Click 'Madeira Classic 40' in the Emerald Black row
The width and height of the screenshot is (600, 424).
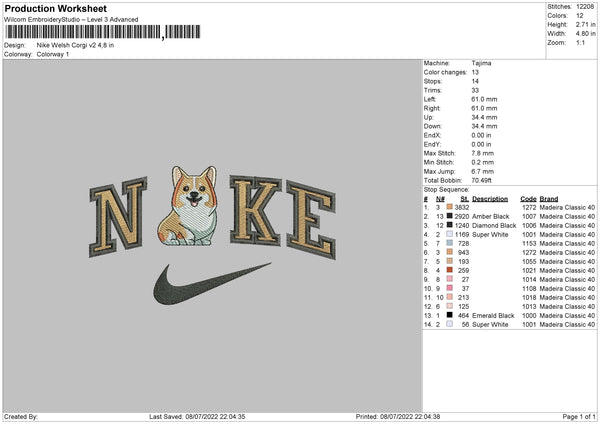coord(567,315)
